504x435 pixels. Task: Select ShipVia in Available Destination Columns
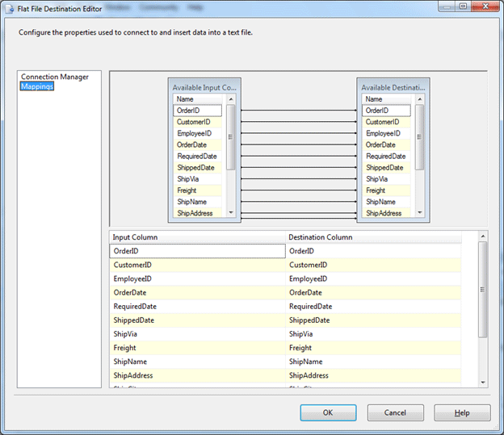(x=386, y=179)
